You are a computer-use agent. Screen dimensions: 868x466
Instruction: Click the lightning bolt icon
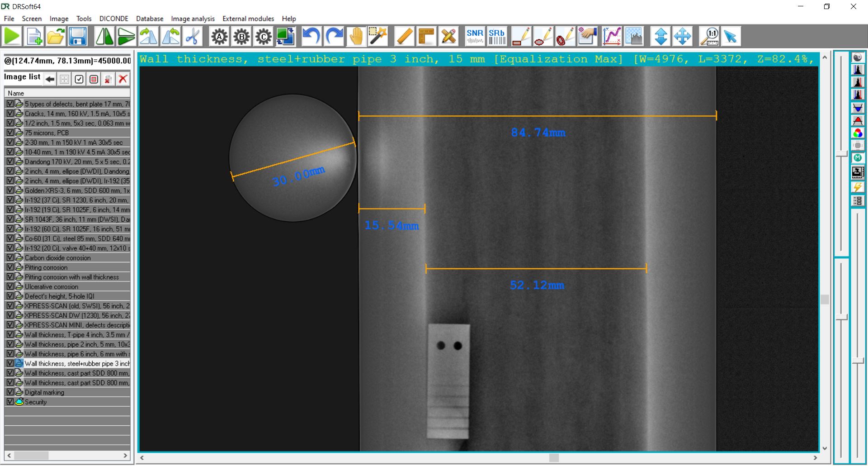point(858,187)
